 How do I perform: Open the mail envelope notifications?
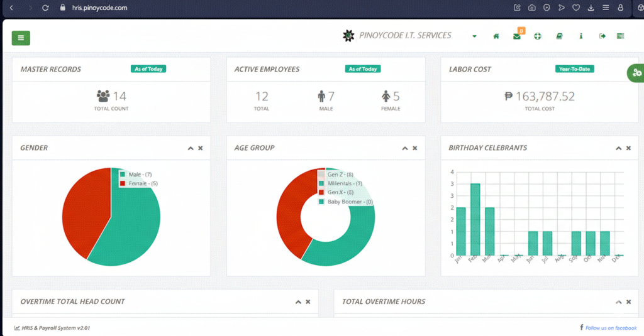tap(517, 36)
